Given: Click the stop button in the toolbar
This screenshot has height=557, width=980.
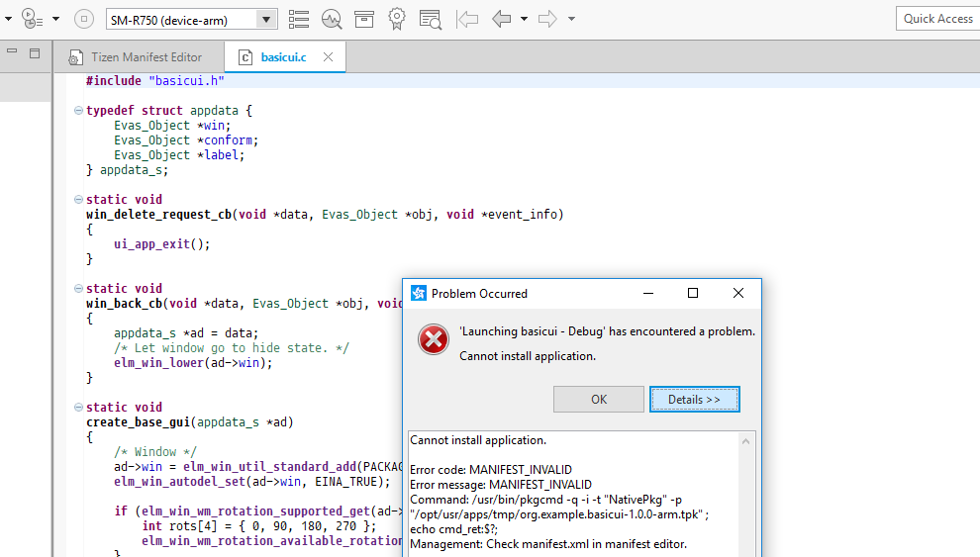Looking at the screenshot, I should [x=84, y=19].
